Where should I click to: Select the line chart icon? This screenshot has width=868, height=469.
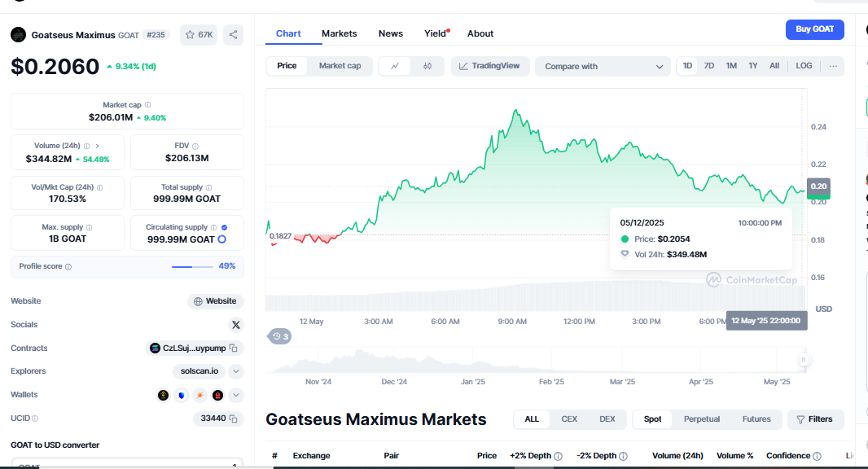(x=395, y=66)
